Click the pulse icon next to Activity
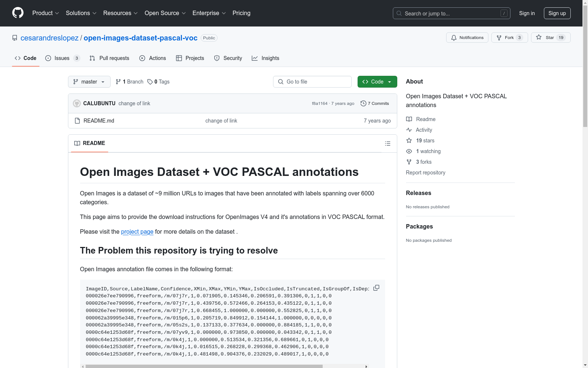 pos(409,130)
